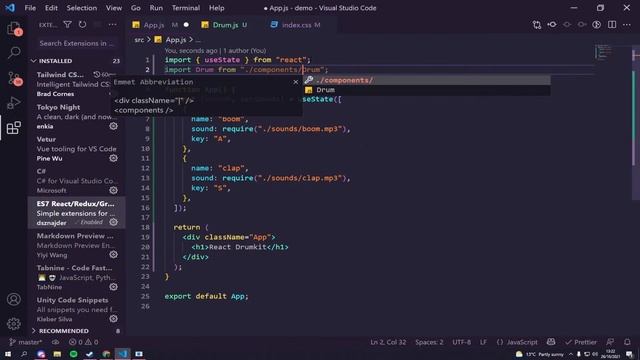Open the Accounts icon in activity bar
This screenshot has width=640, height=360.
[x=14, y=299]
